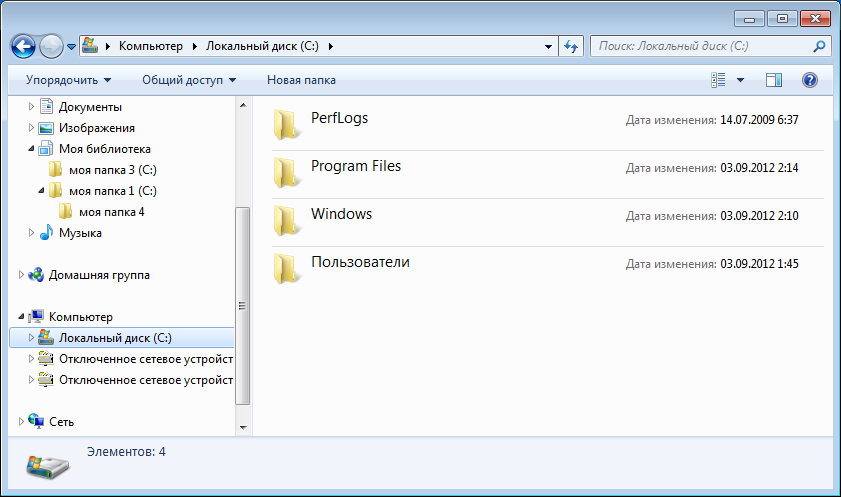Open the view options dropdown arrow
Screen dimensions: 841x497
tap(740, 80)
